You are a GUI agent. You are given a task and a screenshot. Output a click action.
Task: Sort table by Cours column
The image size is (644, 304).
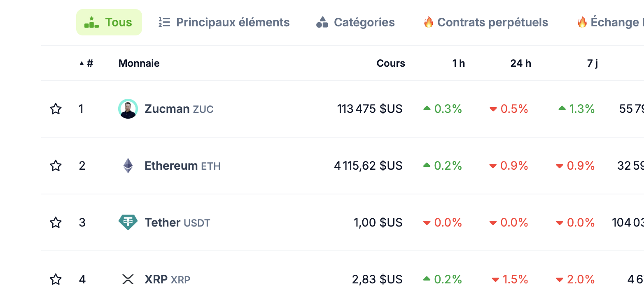click(391, 63)
